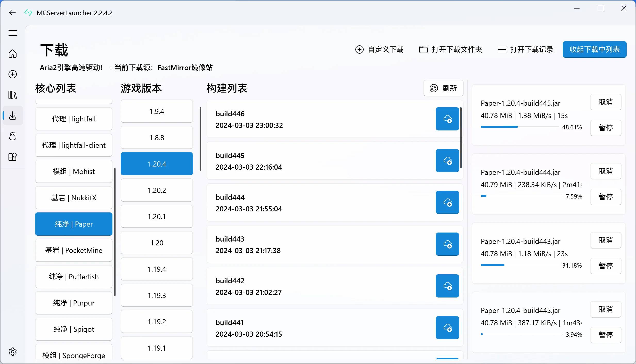The image size is (636, 364).
Task: Go to the home page from the sidebar
Action: point(12,54)
